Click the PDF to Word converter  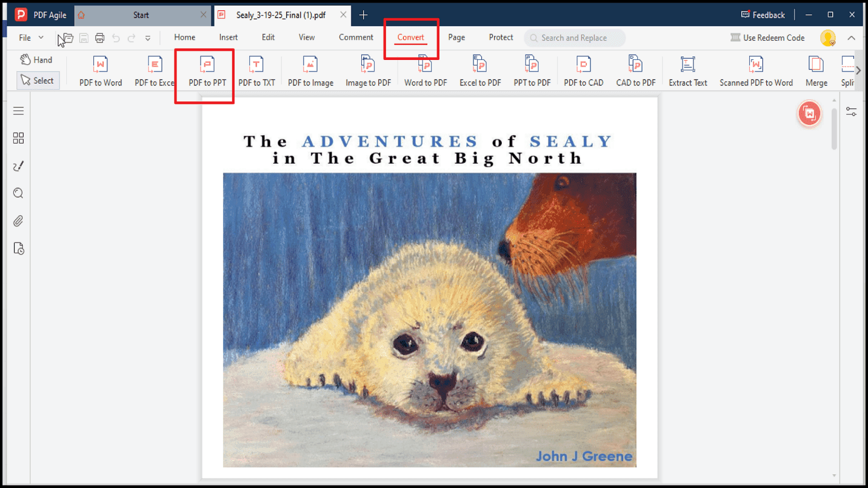click(x=101, y=71)
